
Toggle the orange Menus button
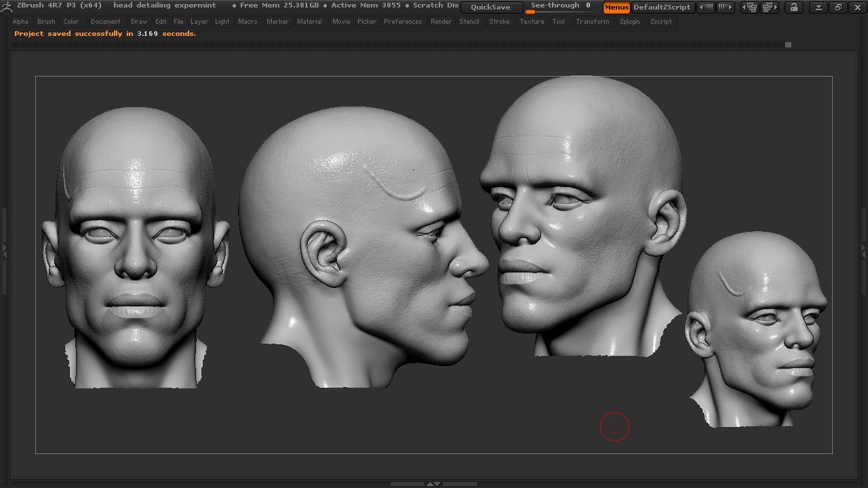[x=616, y=7]
